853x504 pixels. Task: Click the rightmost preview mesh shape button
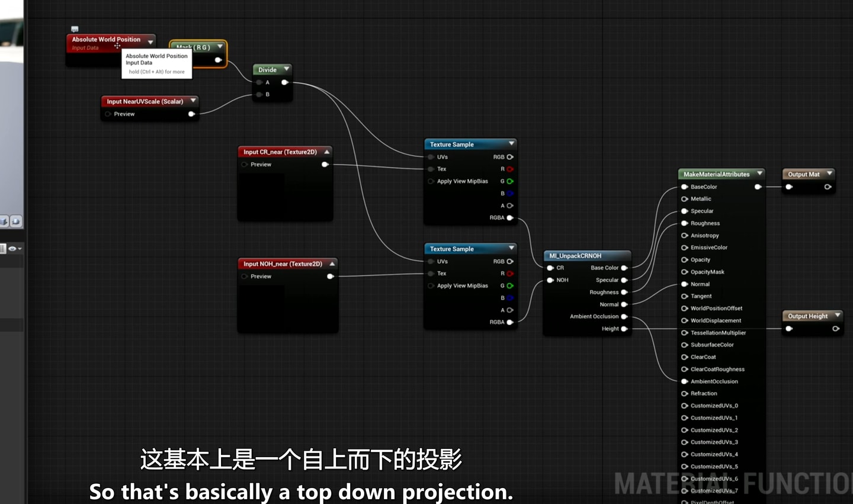pyautogui.click(x=16, y=221)
